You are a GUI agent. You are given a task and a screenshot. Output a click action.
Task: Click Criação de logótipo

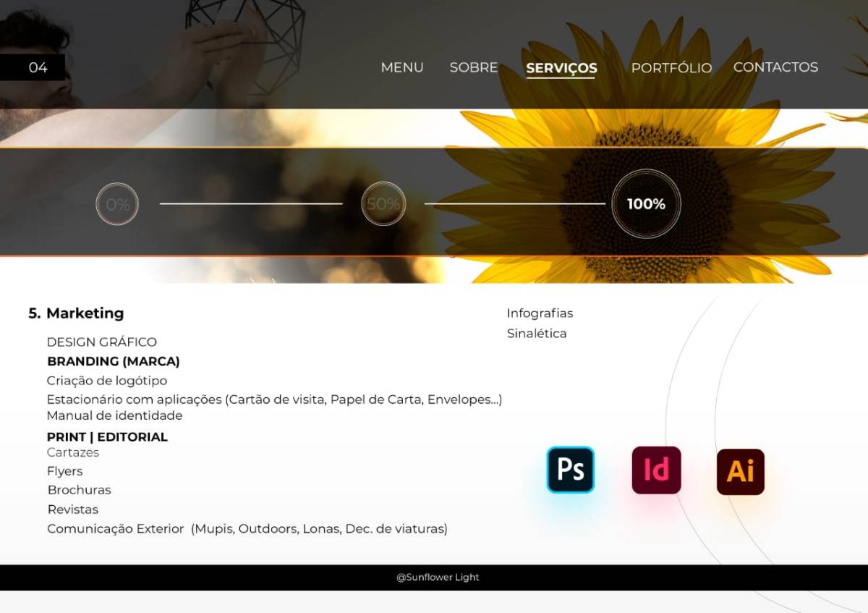coord(107,381)
